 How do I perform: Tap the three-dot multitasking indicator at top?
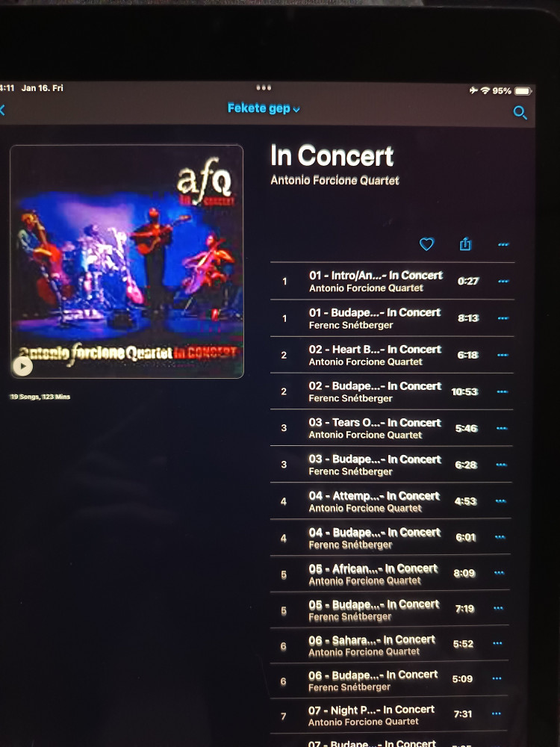(264, 87)
